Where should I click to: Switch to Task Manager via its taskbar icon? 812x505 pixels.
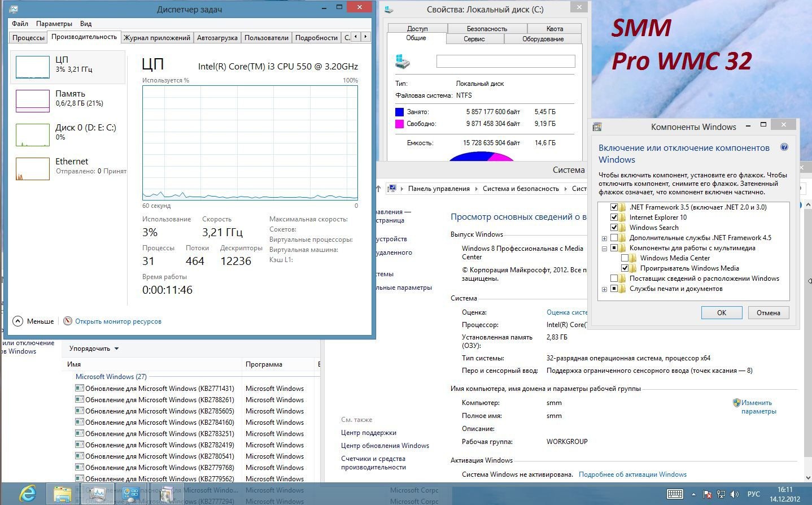click(x=97, y=494)
